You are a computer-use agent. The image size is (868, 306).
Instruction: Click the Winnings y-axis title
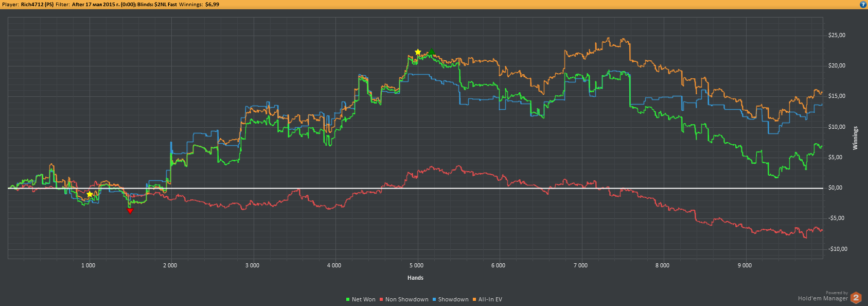pyautogui.click(x=855, y=138)
